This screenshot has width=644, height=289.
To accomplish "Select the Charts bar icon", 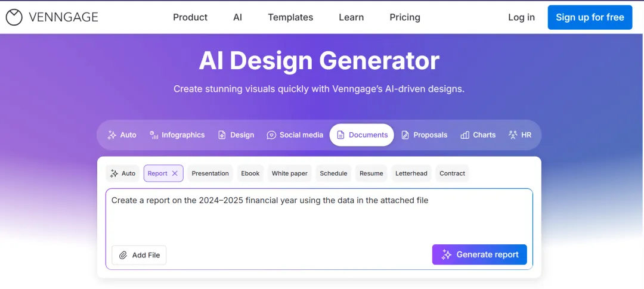I will (465, 135).
